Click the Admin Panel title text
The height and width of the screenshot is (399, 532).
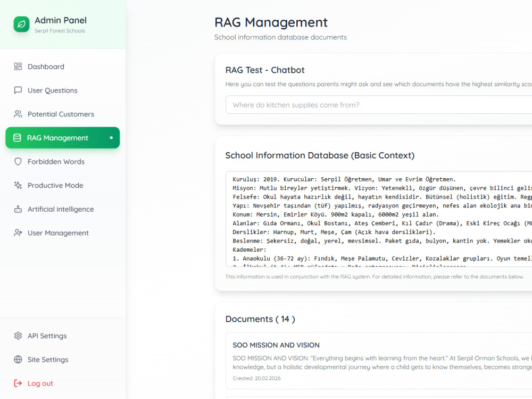pos(61,20)
